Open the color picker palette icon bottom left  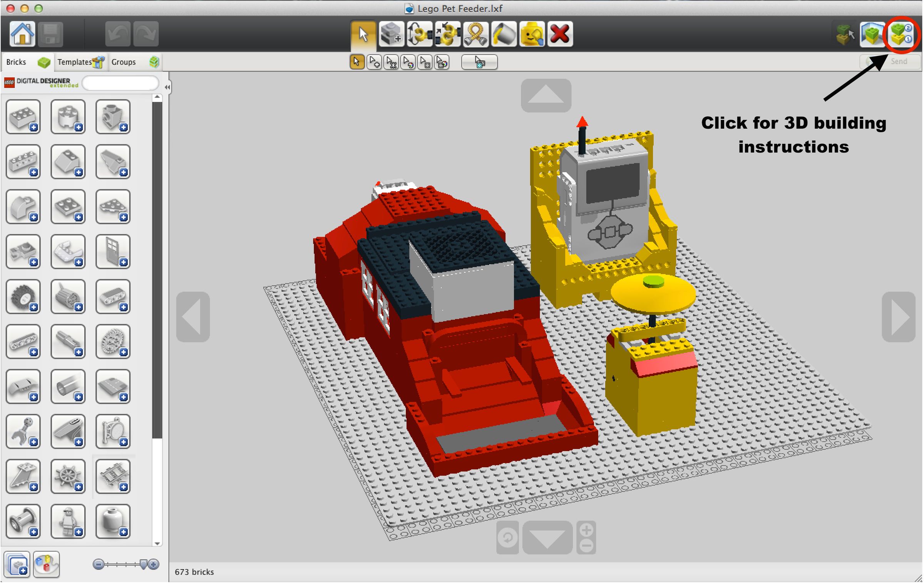tap(46, 564)
